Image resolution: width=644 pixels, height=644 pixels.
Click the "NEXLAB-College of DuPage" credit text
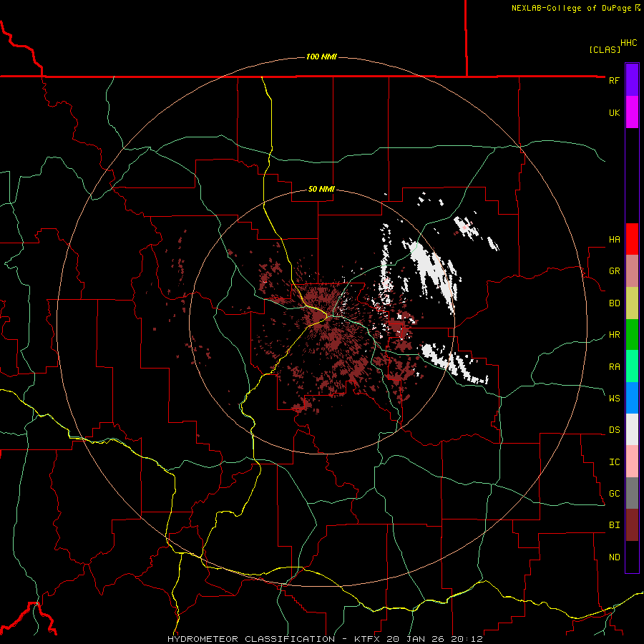tap(571, 8)
